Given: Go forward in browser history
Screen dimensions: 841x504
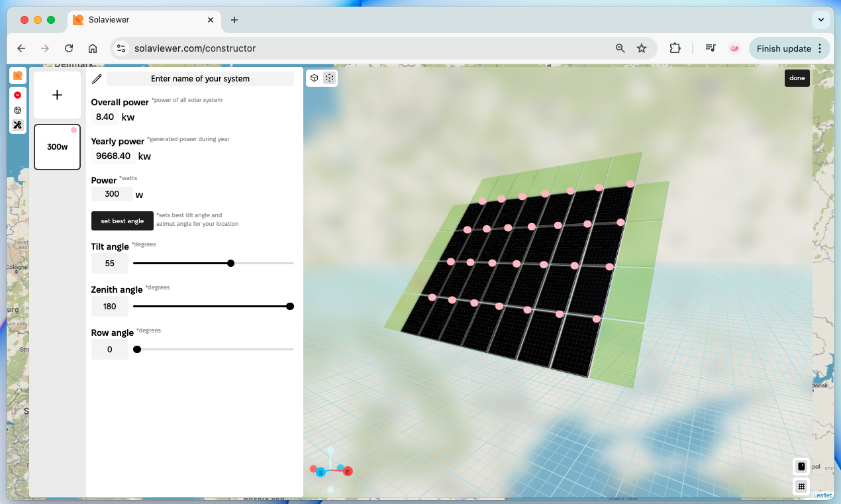Looking at the screenshot, I should pyautogui.click(x=45, y=48).
